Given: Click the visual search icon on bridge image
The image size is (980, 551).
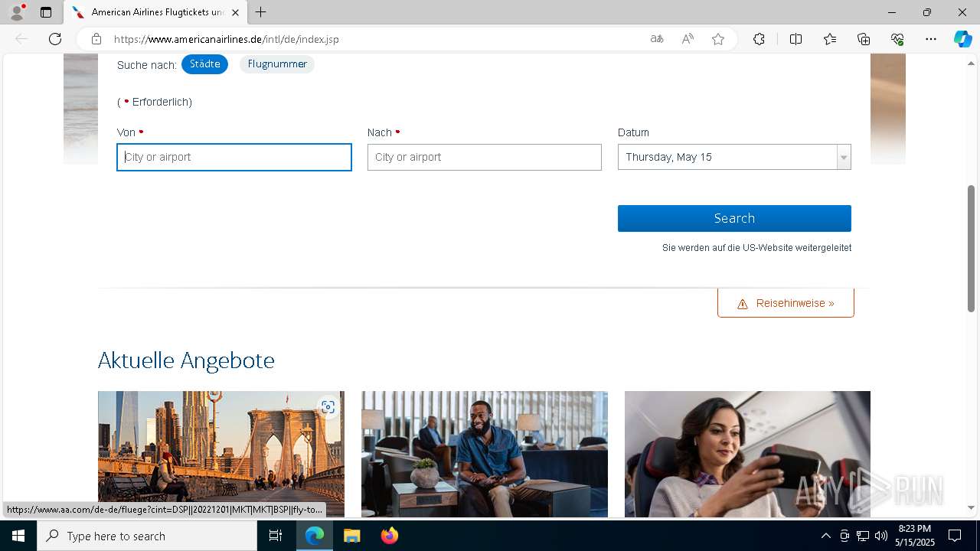Looking at the screenshot, I should click(328, 407).
